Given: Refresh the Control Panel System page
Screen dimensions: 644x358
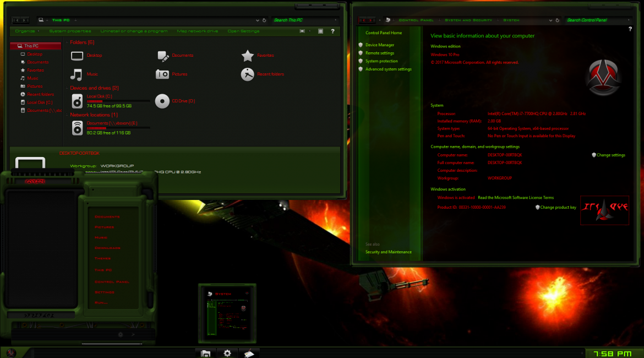Looking at the screenshot, I should (x=558, y=20).
